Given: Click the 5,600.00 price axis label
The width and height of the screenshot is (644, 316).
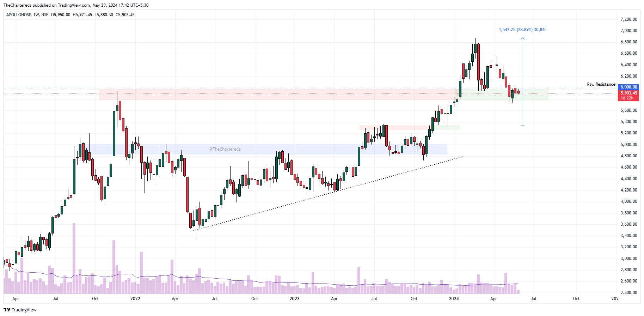Looking at the screenshot, I should [629, 110].
